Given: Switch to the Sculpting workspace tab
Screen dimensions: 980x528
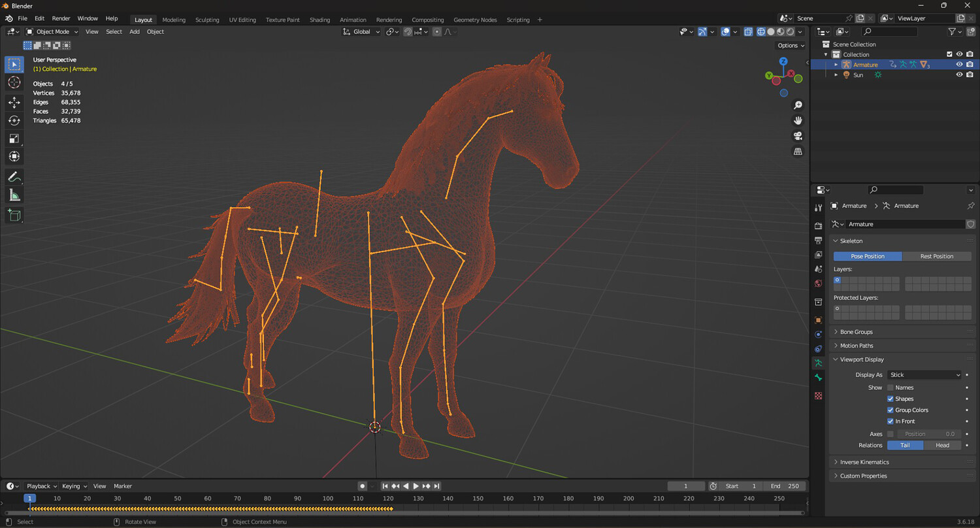Looking at the screenshot, I should [207, 20].
